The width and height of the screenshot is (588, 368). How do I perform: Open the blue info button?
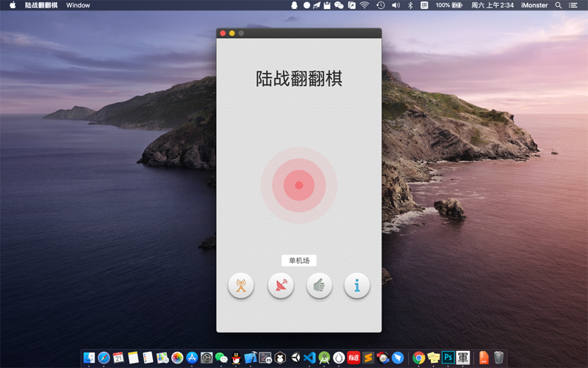pos(357,286)
